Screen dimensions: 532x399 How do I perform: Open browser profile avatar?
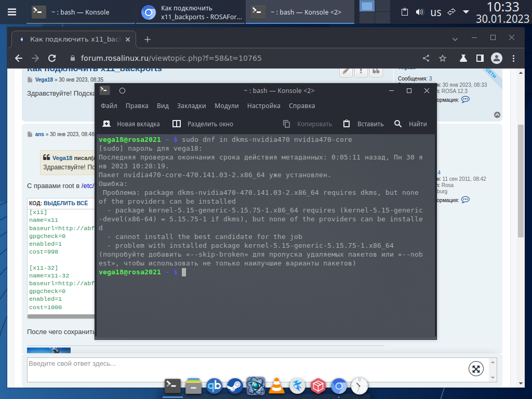496,58
